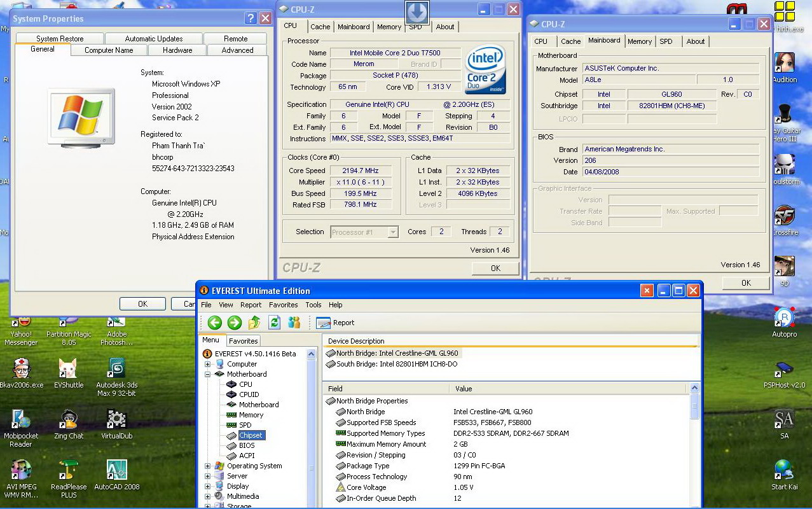Viewport: 812px width, 509px height.
Task: Open SPD tab in the right CPU-Z window
Action: point(666,41)
